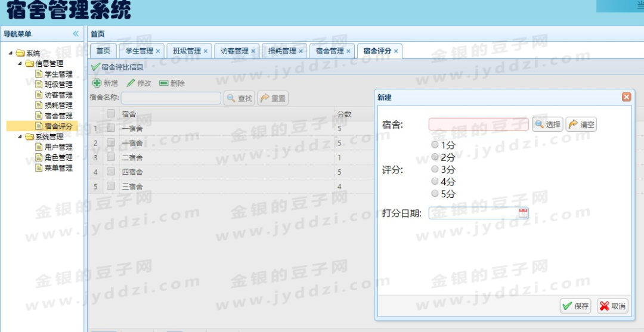644x332 pixels.
Task: Open 用户管理 in the navigation tree
Action: pyautogui.click(x=58, y=147)
